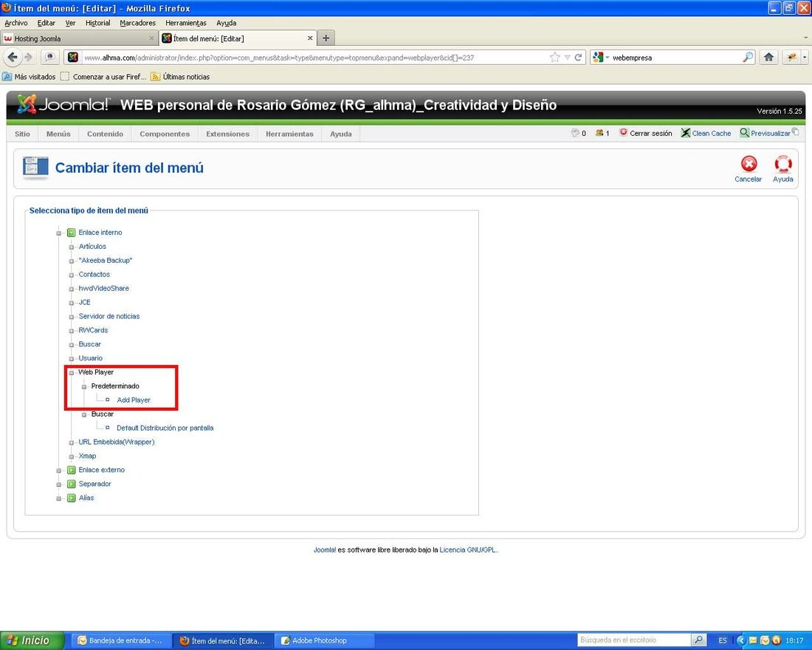Open the Herramientas Joomla menu
Image resolution: width=812 pixels, height=650 pixels.
pos(289,134)
